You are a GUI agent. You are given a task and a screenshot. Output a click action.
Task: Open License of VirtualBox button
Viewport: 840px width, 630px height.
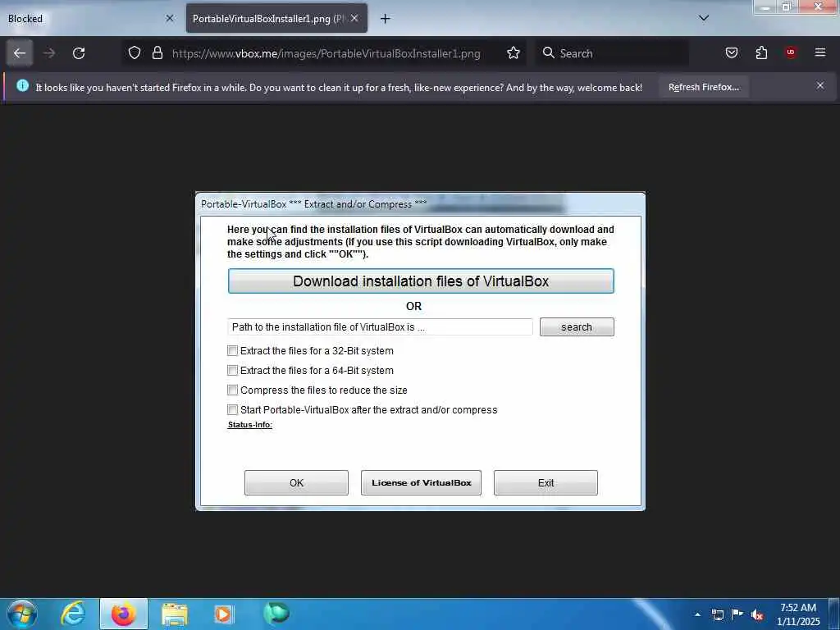[421, 482]
